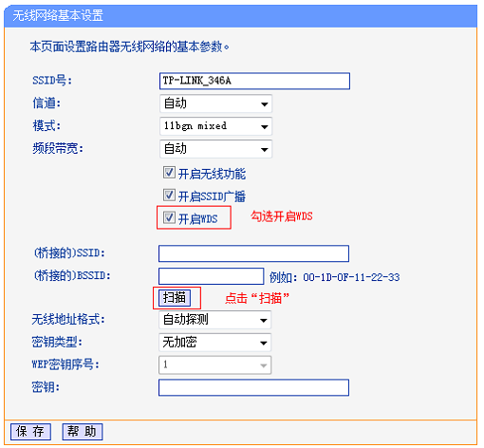Click the 帮助 button
This screenshot has width=484, height=448.
click(x=83, y=432)
